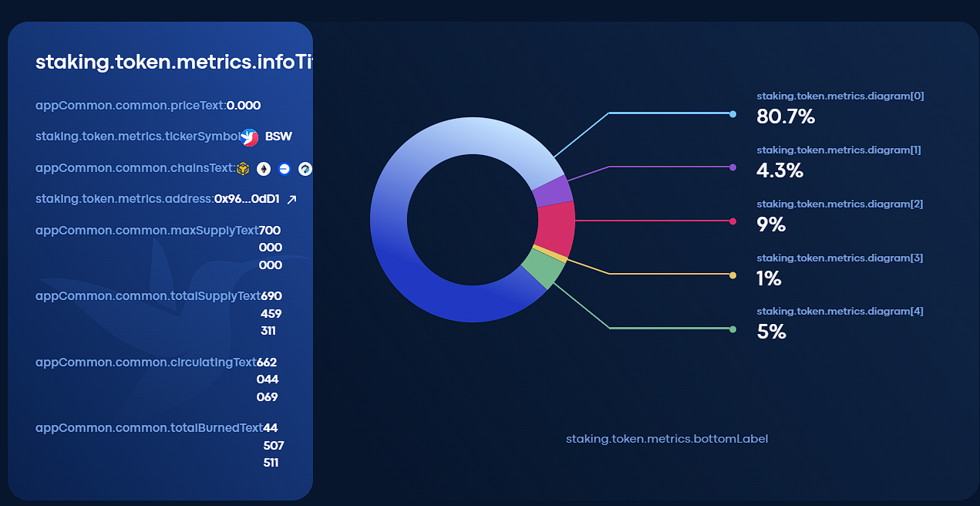Click the BSW ticker symbol text
Image resolution: width=980 pixels, height=506 pixels.
[278, 137]
